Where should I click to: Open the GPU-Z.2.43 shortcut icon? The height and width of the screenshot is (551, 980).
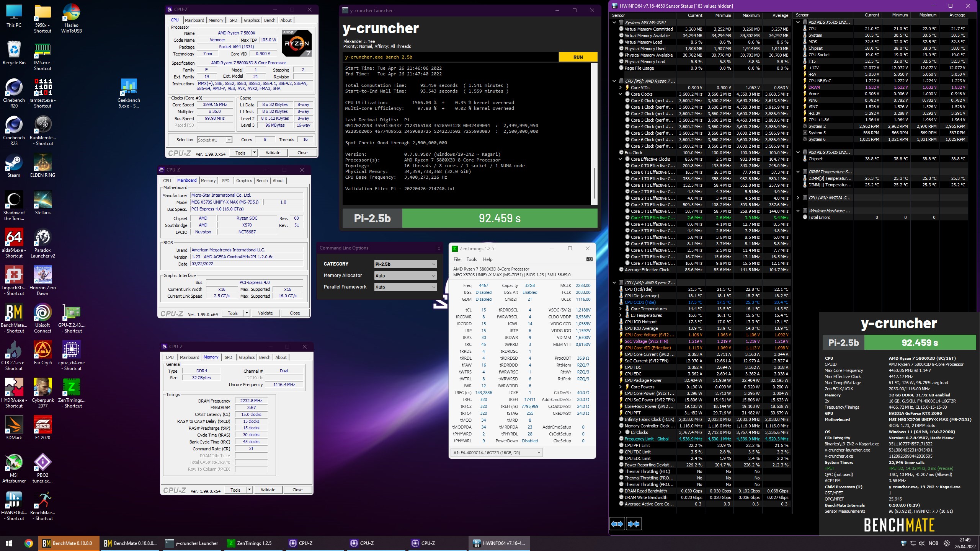click(72, 318)
